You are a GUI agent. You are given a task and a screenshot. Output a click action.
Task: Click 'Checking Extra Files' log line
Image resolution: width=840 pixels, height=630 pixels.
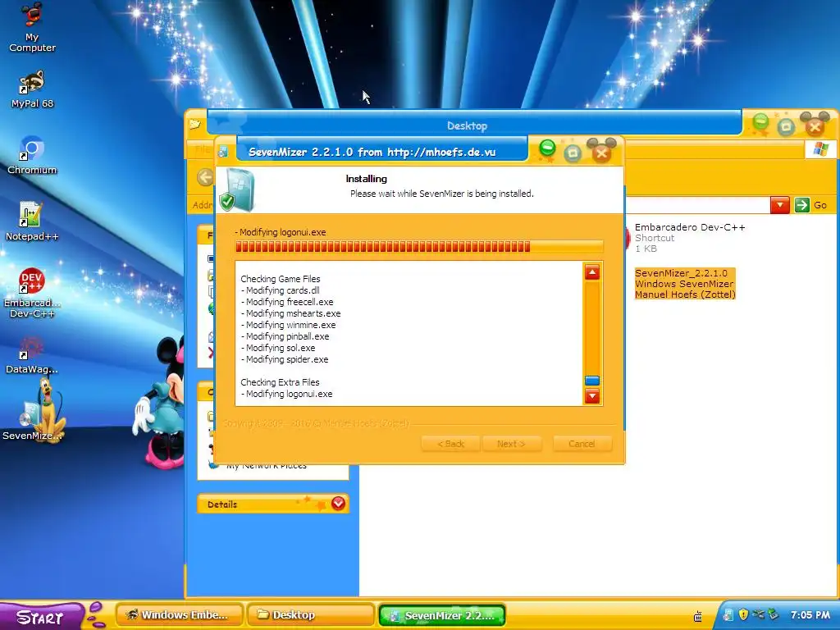pyautogui.click(x=280, y=382)
